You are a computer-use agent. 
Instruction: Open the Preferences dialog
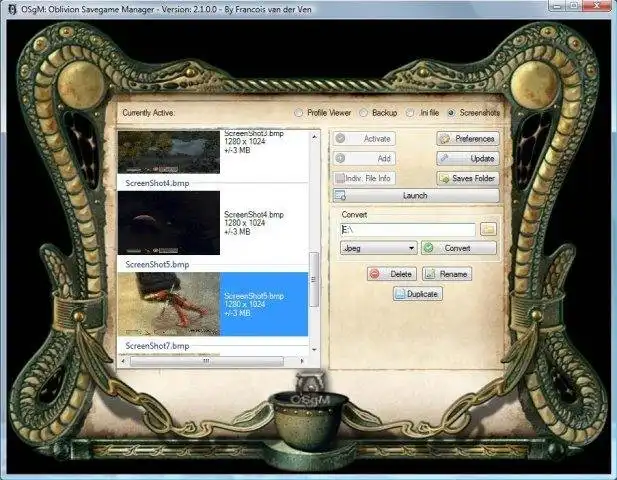pos(468,138)
